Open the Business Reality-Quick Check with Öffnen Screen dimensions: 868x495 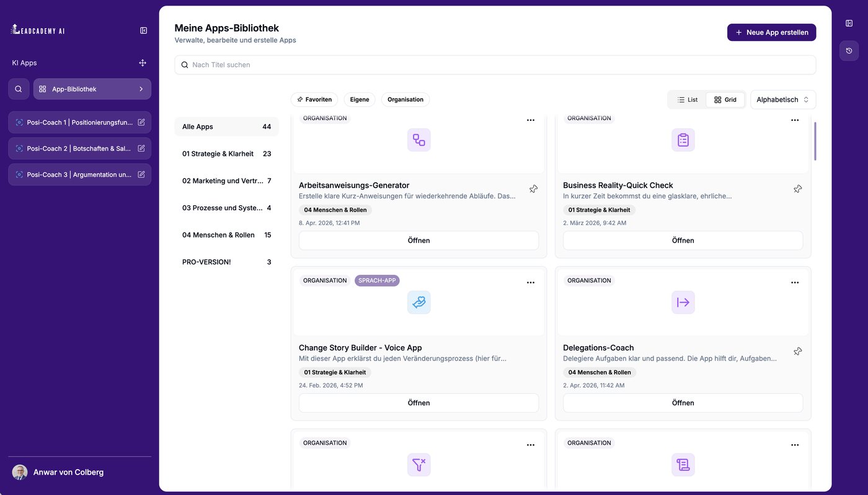click(683, 241)
